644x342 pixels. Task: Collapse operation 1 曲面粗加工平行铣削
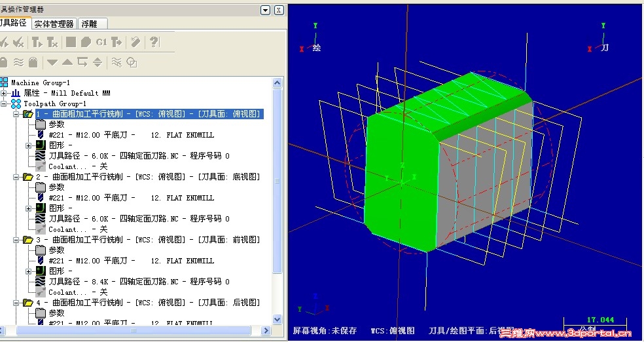(16, 114)
